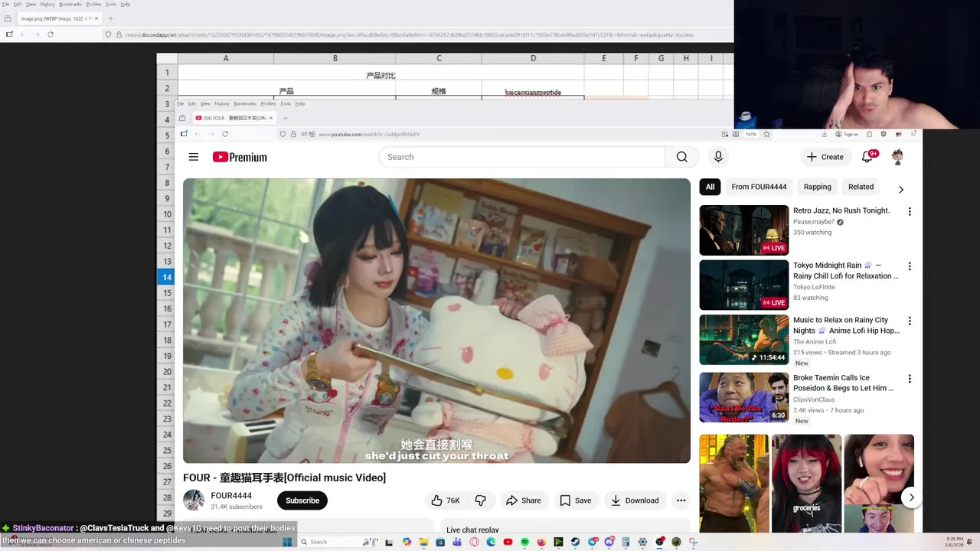Dislike the FOUR music video
980x551 pixels.
tap(481, 500)
